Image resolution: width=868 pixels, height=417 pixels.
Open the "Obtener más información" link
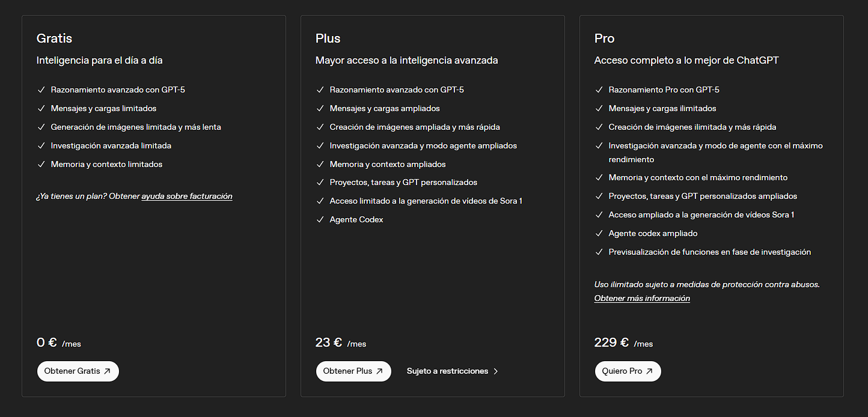[x=641, y=298]
